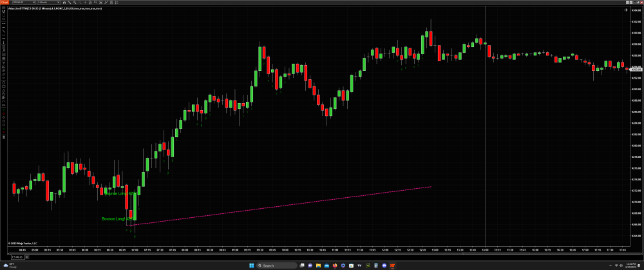Click the right arrow icon at chart top-right

click(x=625, y=10)
